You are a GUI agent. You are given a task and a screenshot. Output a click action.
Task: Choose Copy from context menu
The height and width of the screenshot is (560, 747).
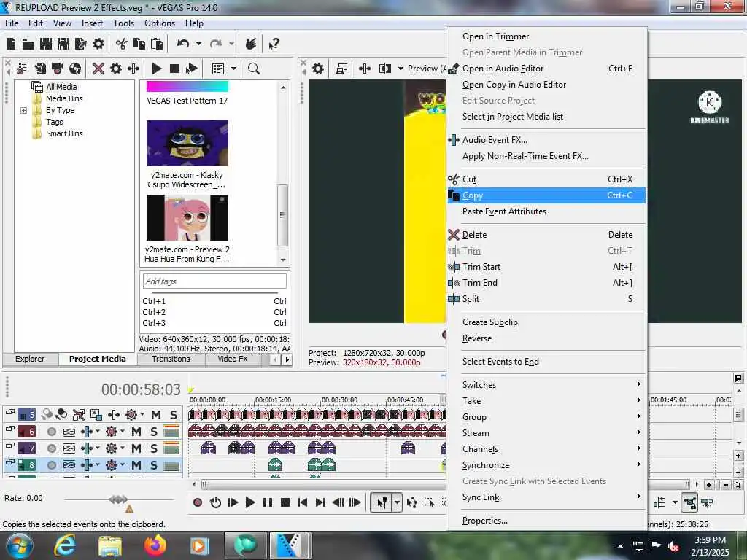546,195
